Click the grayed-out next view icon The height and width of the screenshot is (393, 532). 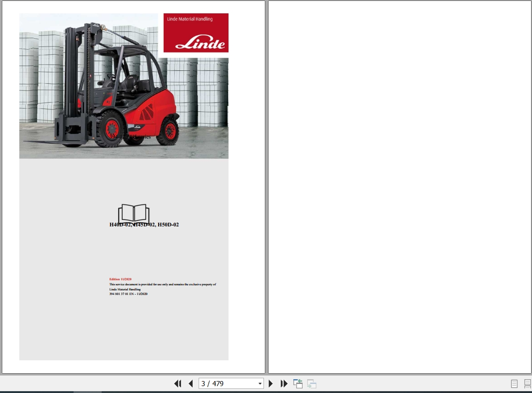coord(311,383)
